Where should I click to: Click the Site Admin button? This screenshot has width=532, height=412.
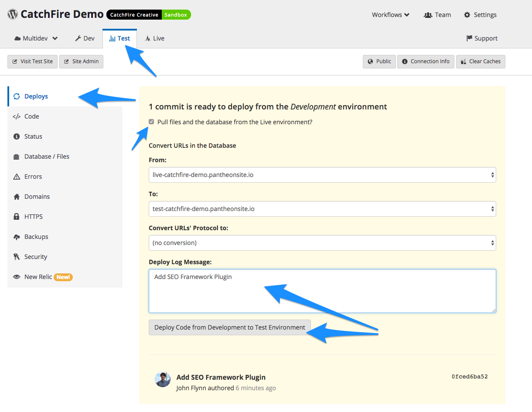tap(81, 61)
